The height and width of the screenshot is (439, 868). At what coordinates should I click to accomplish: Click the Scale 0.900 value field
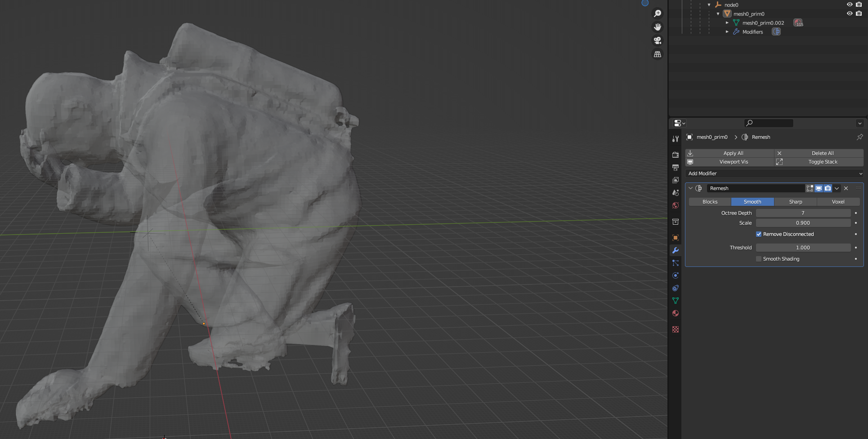pyautogui.click(x=803, y=223)
